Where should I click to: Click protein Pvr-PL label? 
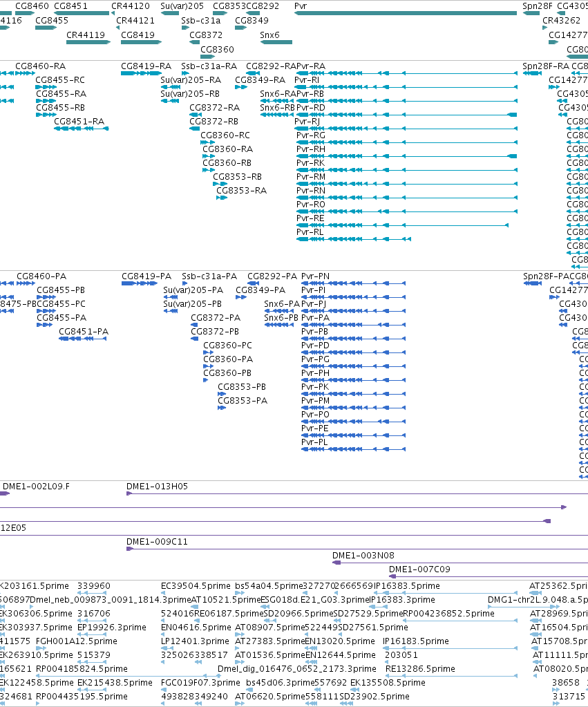[x=314, y=442]
